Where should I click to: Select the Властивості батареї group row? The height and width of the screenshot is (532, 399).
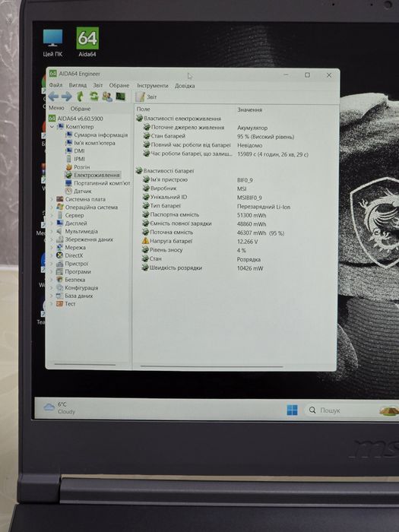tap(165, 171)
